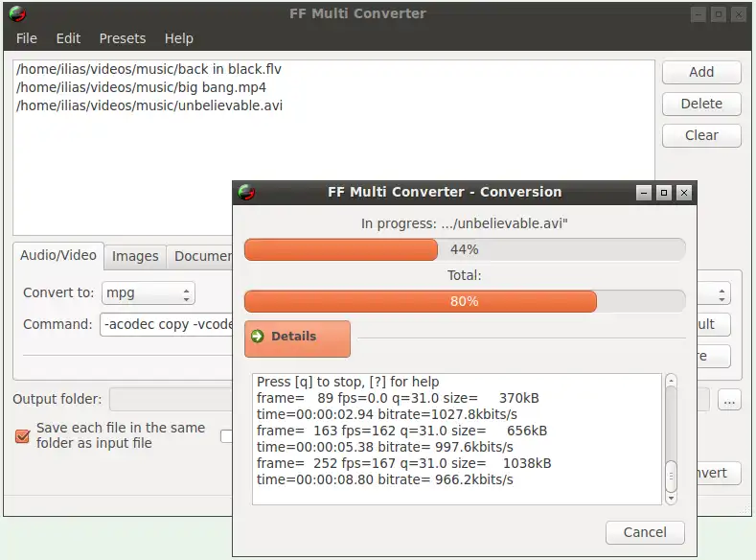
Task: Open the Edit menu
Action: [68, 38]
